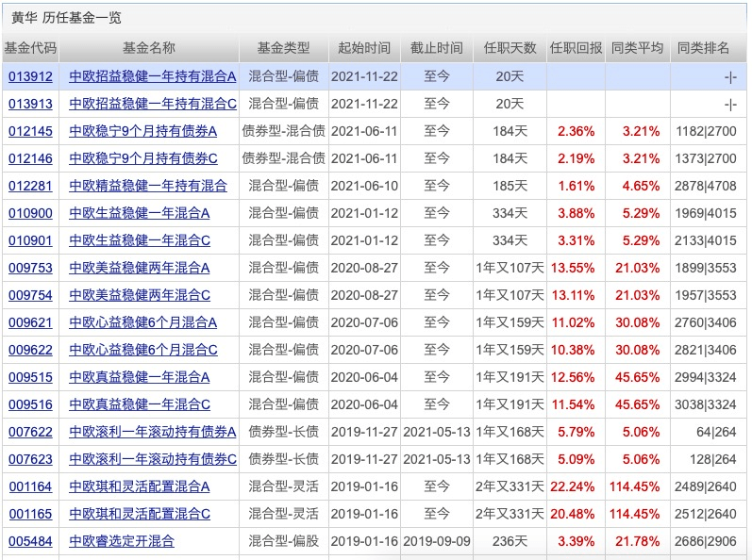Screen dimensions: 752x560
Task: Open fund code link 012281
Action: pos(30,186)
